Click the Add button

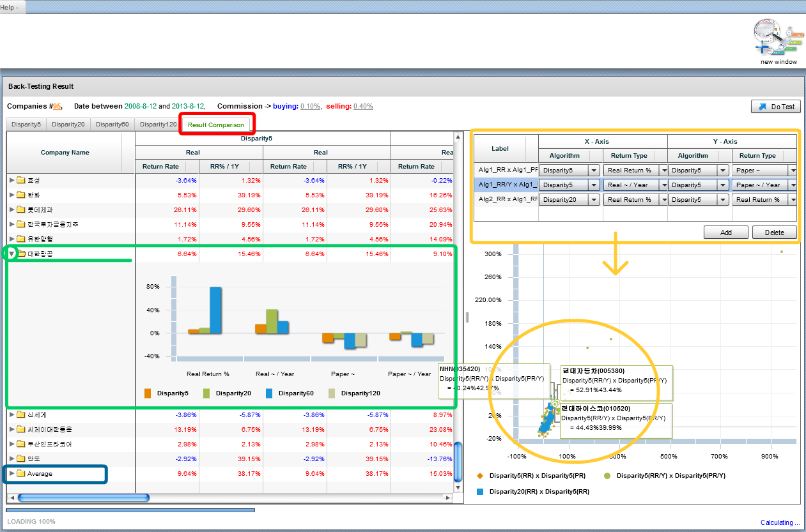725,232
